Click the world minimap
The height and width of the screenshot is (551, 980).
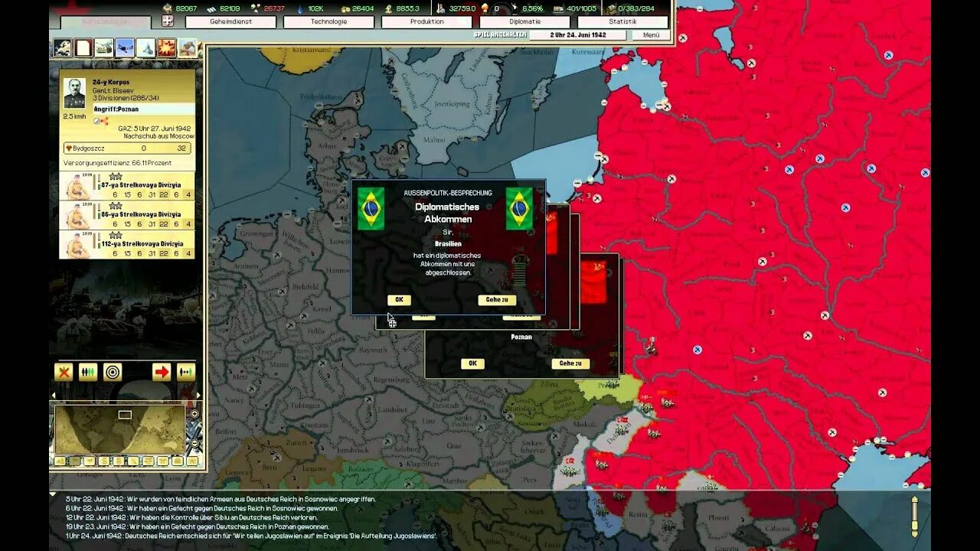(120, 429)
